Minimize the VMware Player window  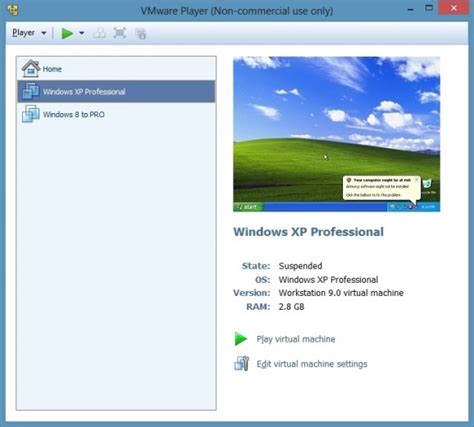411,9
